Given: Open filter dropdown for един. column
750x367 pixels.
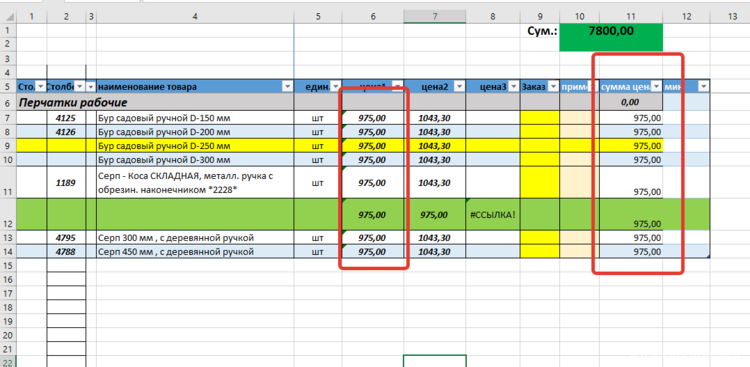Looking at the screenshot, I should coord(336,87).
